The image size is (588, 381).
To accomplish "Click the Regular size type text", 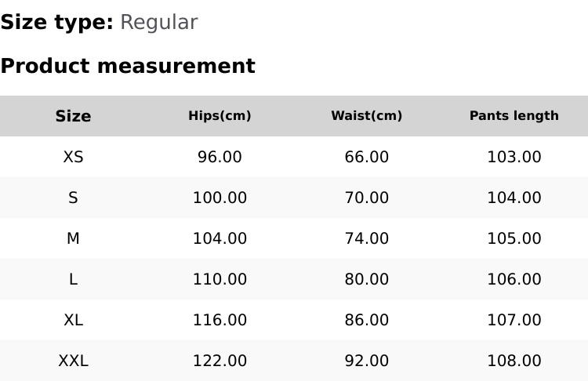I will 158,22.
